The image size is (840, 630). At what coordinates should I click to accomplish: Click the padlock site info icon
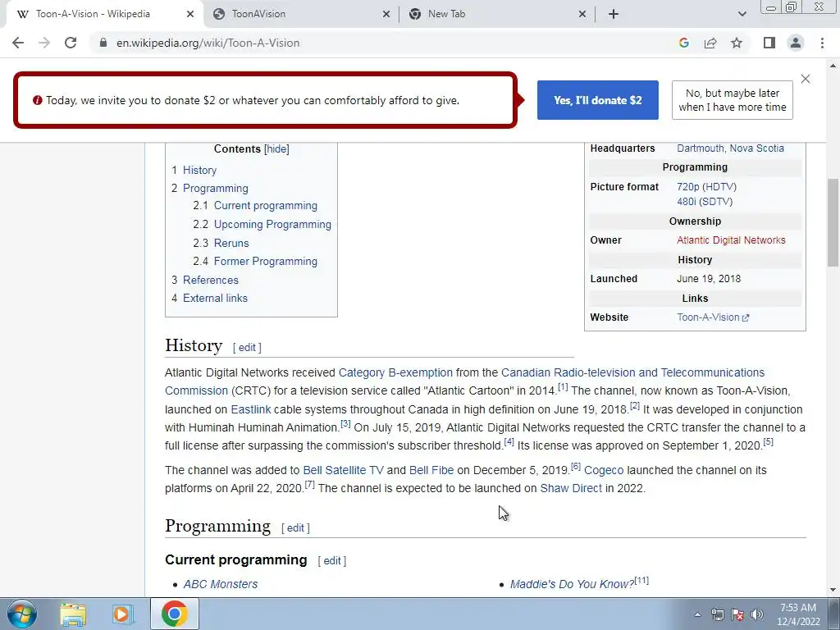pos(103,43)
